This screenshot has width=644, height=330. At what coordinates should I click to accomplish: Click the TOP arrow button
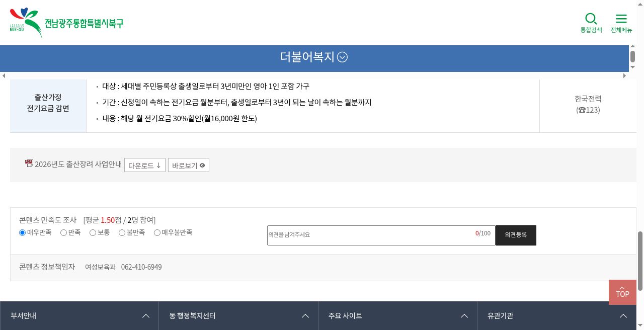(622, 292)
